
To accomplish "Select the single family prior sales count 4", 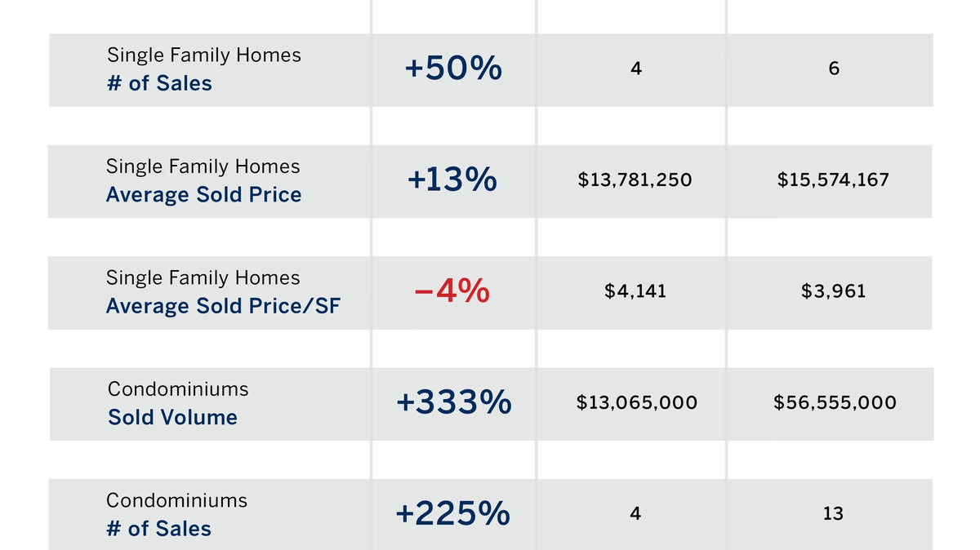I will click(636, 69).
